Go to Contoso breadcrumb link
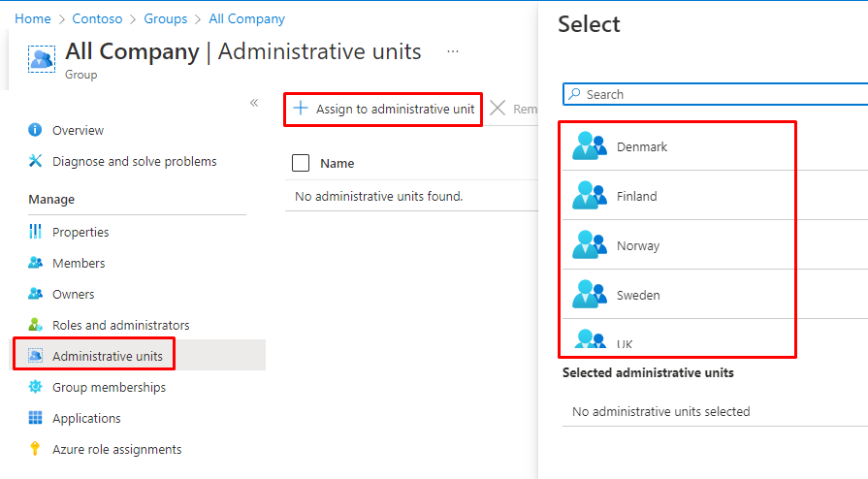The image size is (868, 479). 97,18
